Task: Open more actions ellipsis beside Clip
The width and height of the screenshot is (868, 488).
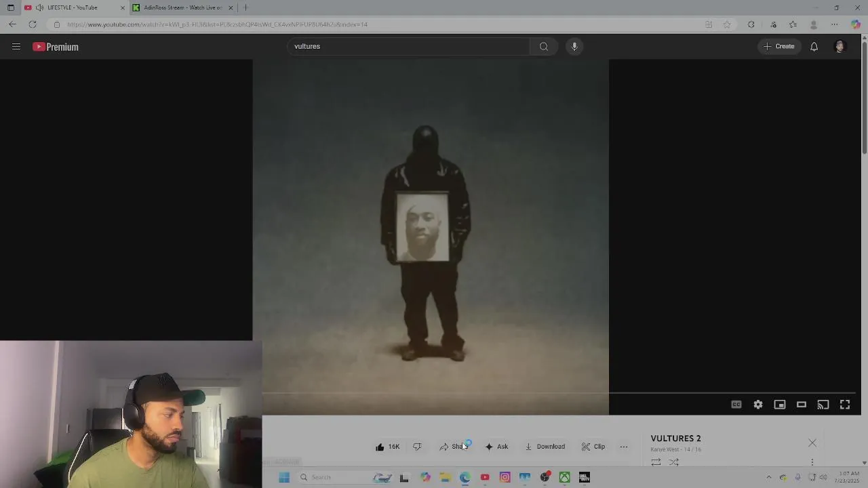Action: pos(624,447)
